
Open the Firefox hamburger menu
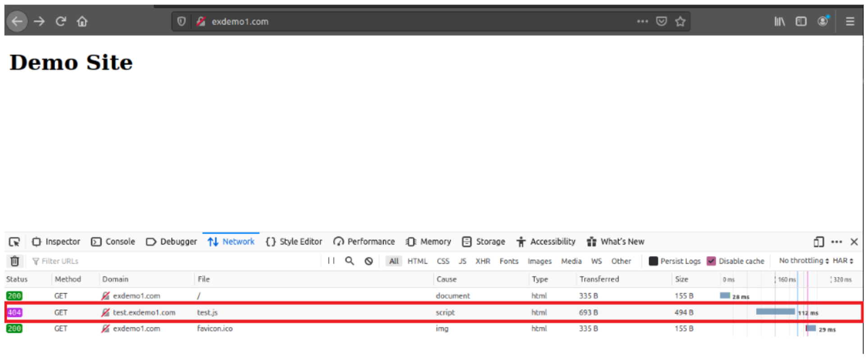pyautogui.click(x=850, y=21)
